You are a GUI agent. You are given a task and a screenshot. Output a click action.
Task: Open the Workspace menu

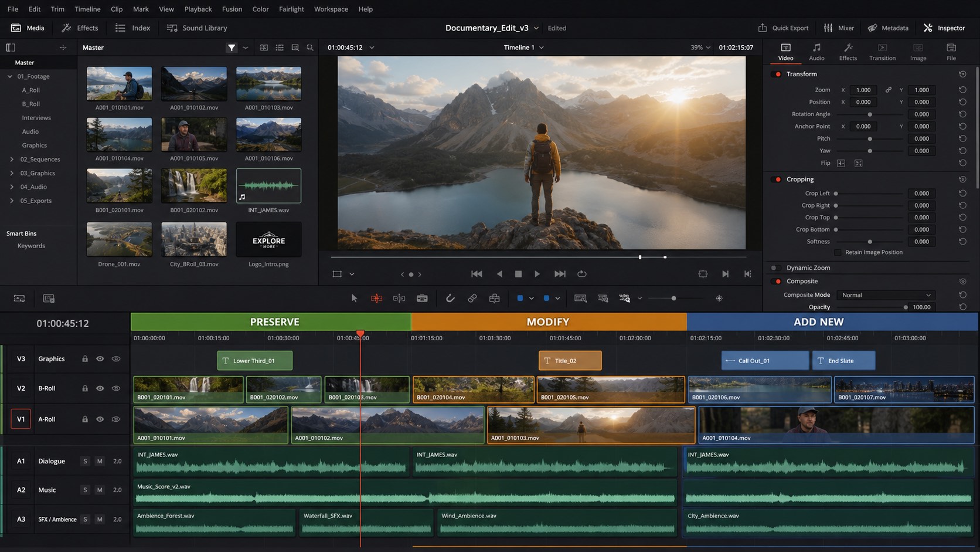(331, 9)
